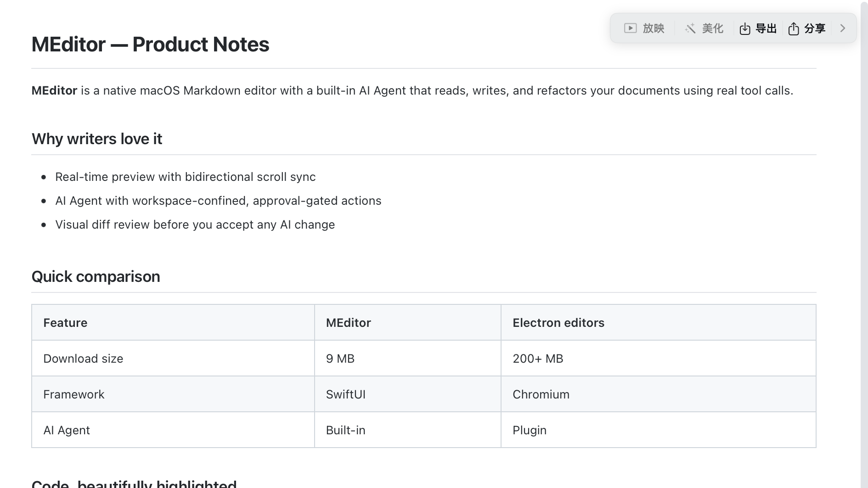Screen dimensions: 868x488
Task: Click the 'Framework' table cell
Action: 173,394
